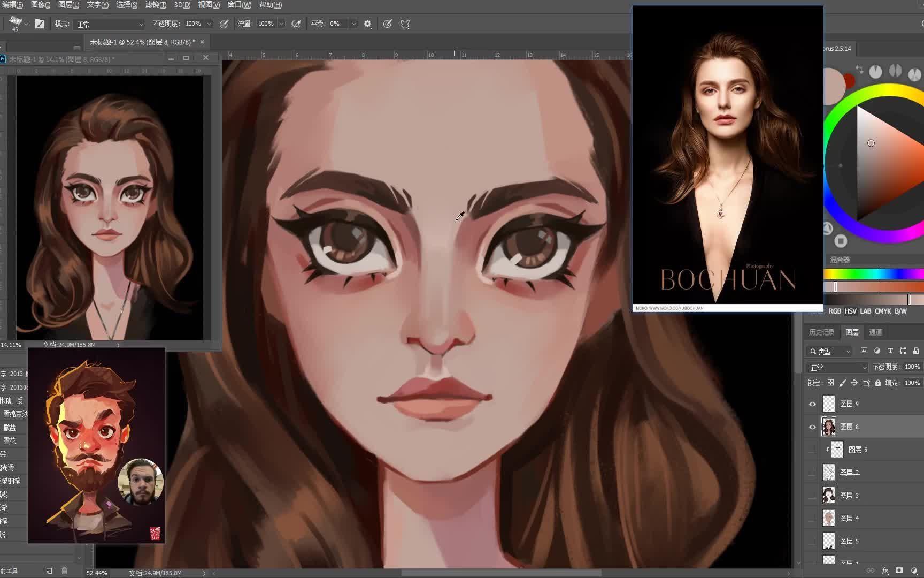The height and width of the screenshot is (578, 924).
Task: Show layer 图层 5 visibility box
Action: tap(812, 541)
